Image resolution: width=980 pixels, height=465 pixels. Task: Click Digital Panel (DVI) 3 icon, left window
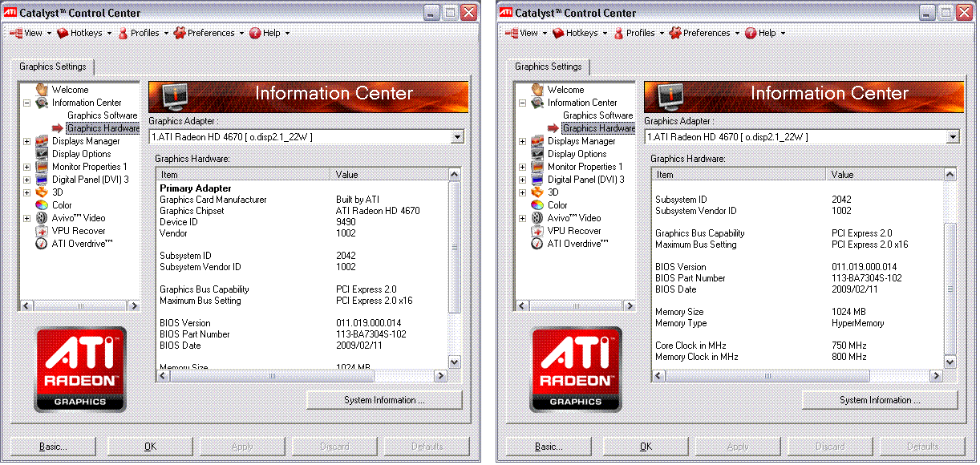pos(42,180)
